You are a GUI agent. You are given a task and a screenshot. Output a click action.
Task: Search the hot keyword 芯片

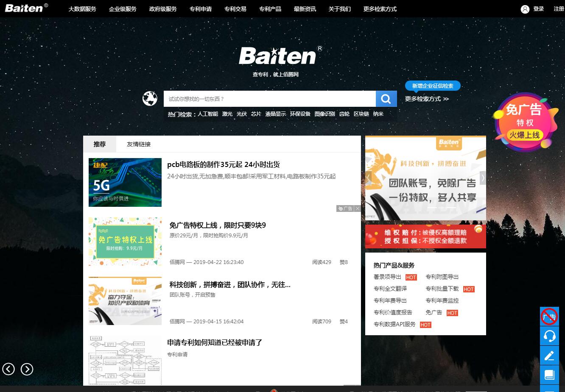pyautogui.click(x=256, y=114)
